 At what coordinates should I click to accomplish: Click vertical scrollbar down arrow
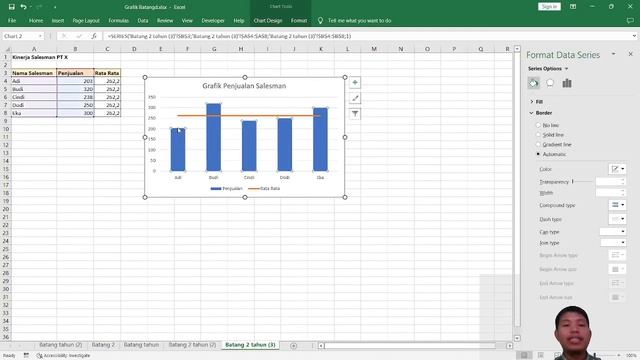click(517, 338)
